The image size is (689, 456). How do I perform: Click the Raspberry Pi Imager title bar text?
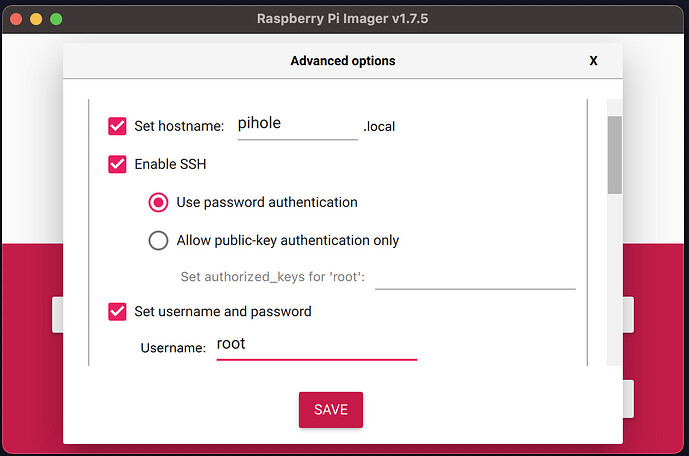(x=343, y=18)
